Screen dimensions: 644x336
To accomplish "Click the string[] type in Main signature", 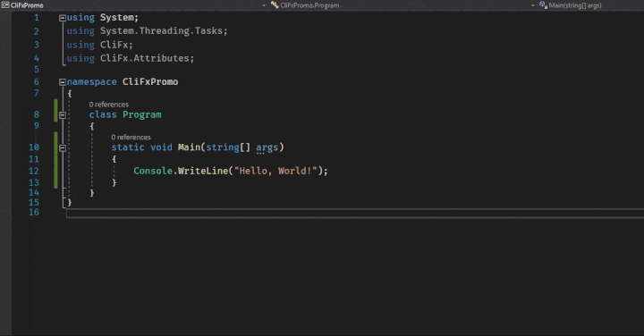I will [x=228, y=147].
